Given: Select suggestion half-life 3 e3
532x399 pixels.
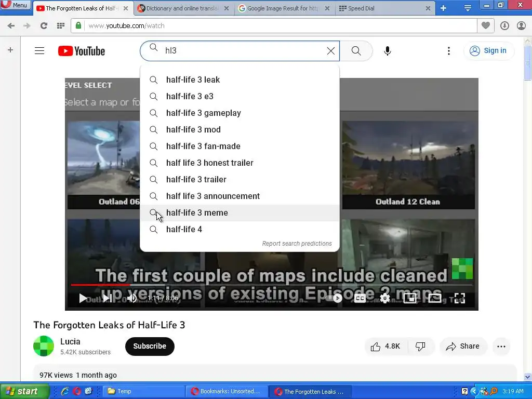Looking at the screenshot, I should pyautogui.click(x=240, y=96).
